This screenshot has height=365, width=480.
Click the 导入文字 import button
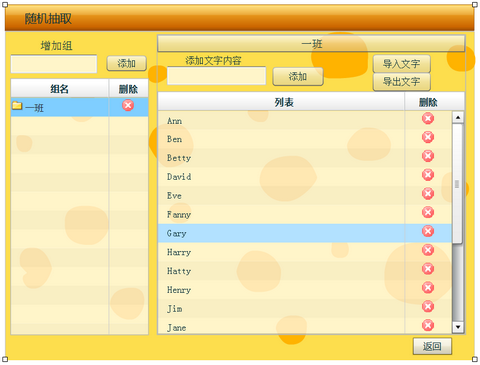coord(402,64)
